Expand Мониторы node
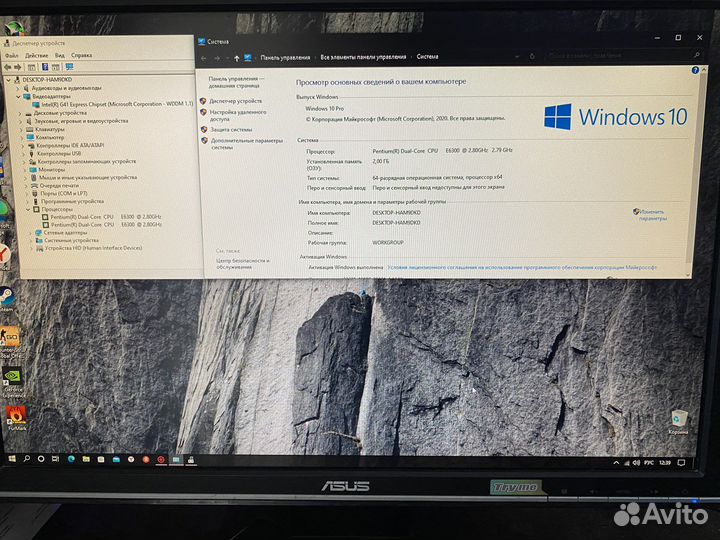Viewport: 720px width, 540px height. [x=25, y=169]
